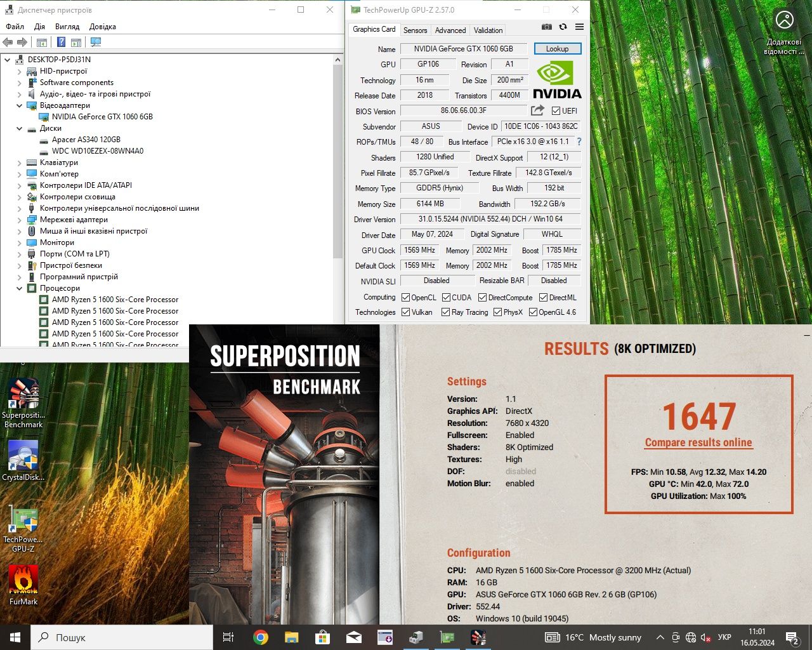This screenshot has width=812, height=650.
Task: Show hidden system tray icons chevron
Action: point(660,637)
